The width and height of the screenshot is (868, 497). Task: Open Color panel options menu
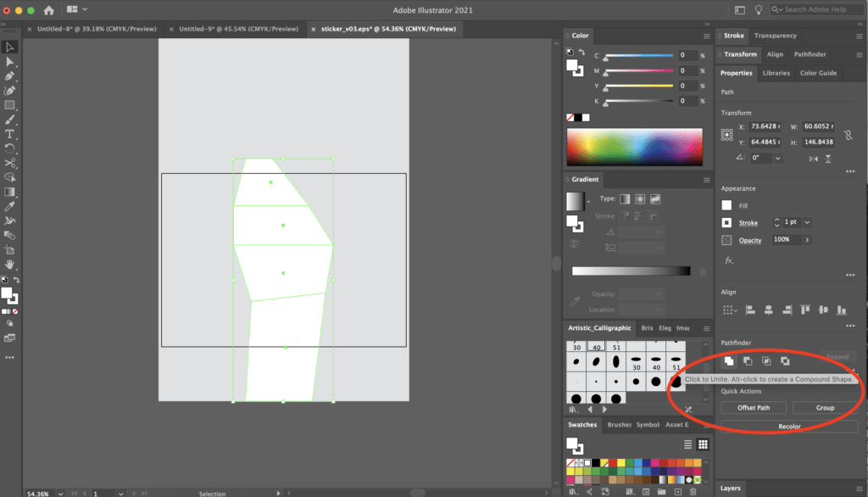pos(706,36)
